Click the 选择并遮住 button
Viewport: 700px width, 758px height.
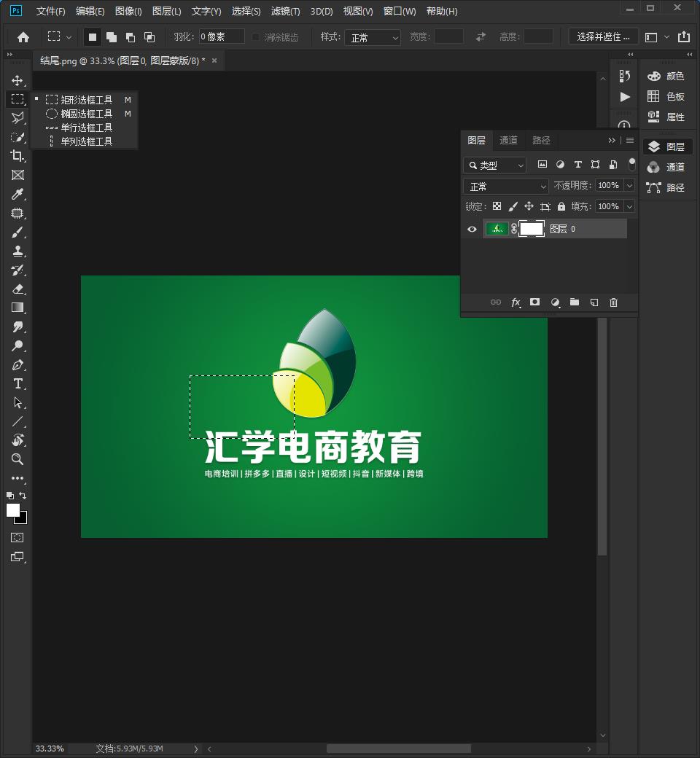tap(603, 36)
